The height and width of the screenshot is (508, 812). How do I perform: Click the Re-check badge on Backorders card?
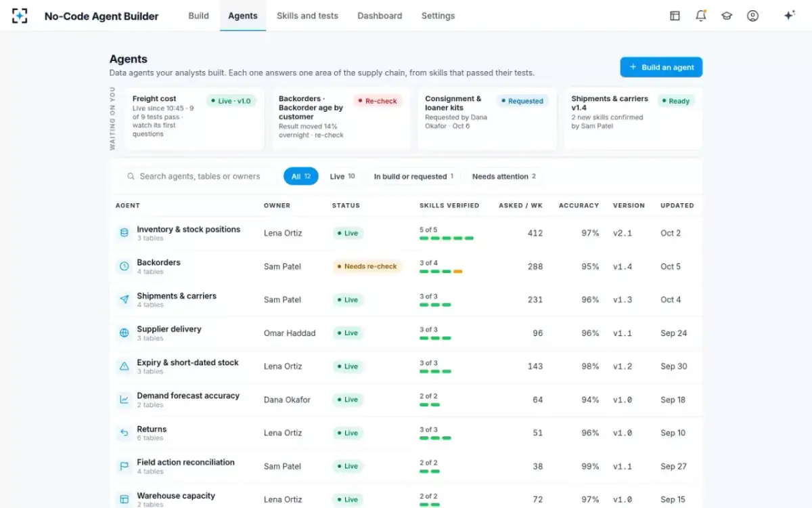[x=378, y=101]
